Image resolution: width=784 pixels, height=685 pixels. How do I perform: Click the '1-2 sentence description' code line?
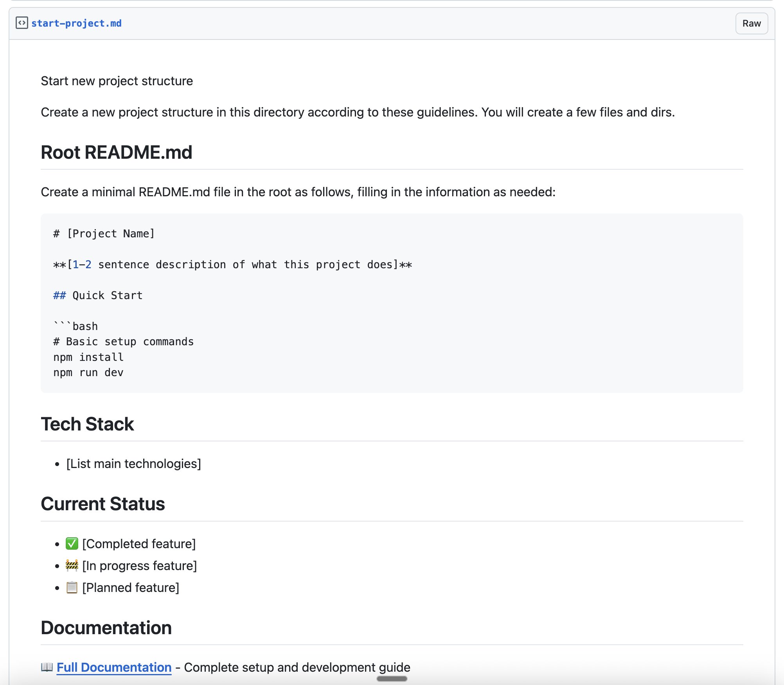click(x=233, y=264)
